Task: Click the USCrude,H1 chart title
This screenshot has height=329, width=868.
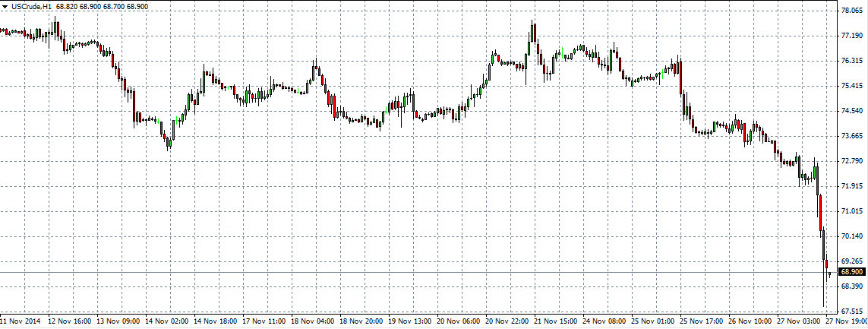Action: point(32,6)
